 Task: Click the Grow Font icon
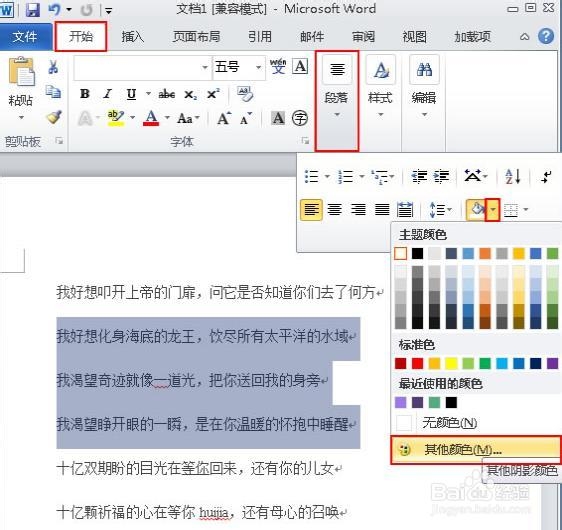coord(224,118)
